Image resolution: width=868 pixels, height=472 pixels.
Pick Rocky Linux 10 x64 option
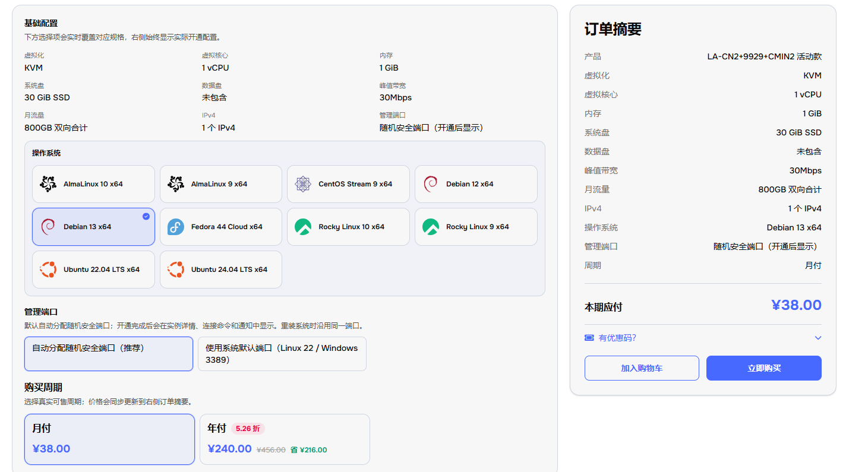(x=348, y=227)
